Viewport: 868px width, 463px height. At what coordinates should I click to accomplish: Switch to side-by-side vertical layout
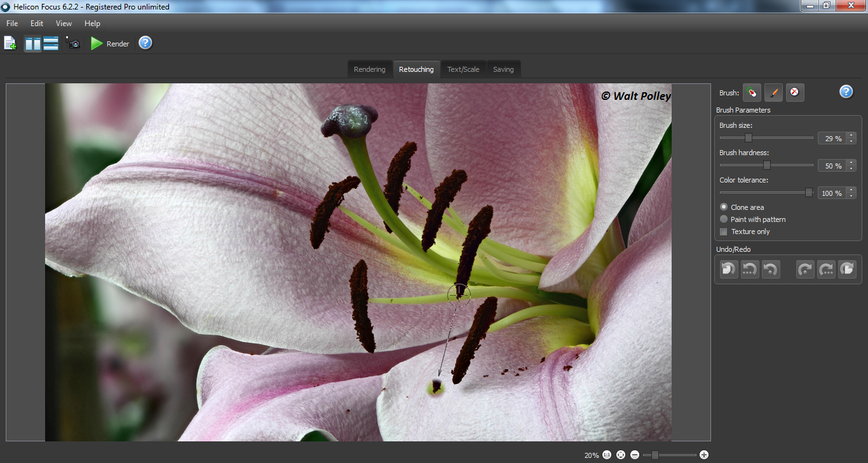tap(33, 43)
